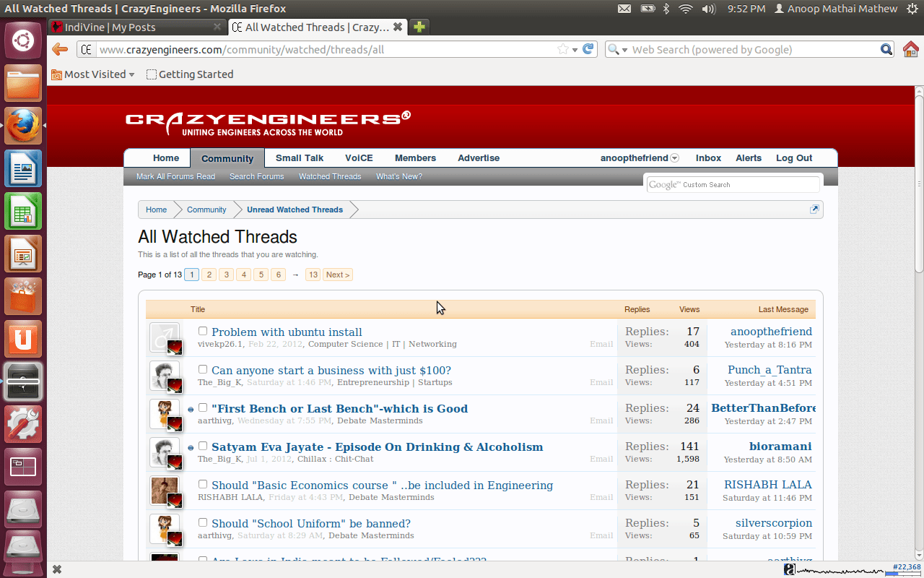924x578 pixels.
Task: Open the Bluetooth indicator
Action: 666,9
